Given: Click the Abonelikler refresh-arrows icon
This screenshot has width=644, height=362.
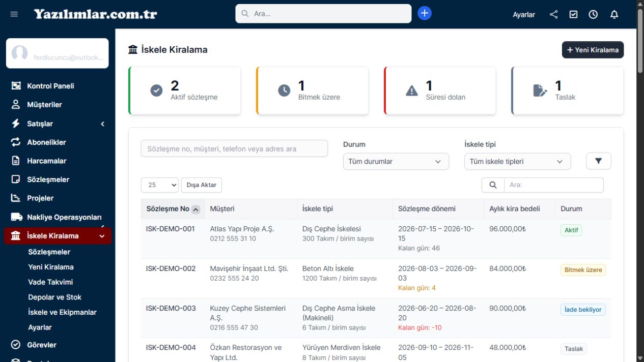Looking at the screenshot, I should pos(16,142).
